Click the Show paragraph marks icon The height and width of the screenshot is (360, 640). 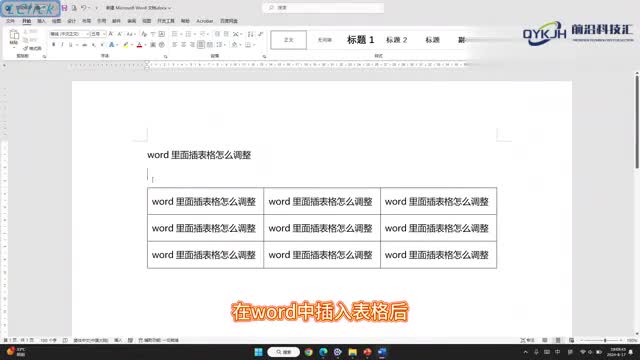pos(260,34)
